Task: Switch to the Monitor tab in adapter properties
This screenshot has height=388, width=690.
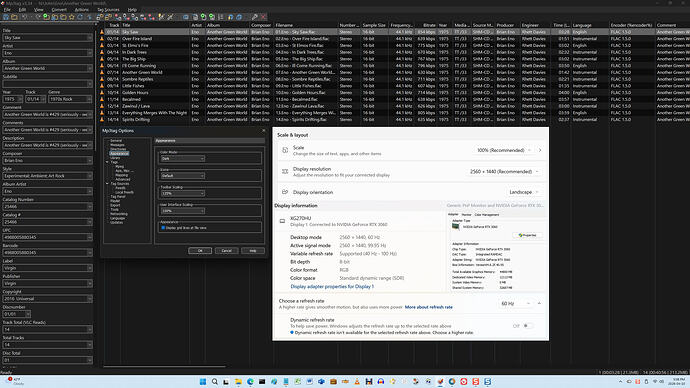Action: (x=466, y=215)
